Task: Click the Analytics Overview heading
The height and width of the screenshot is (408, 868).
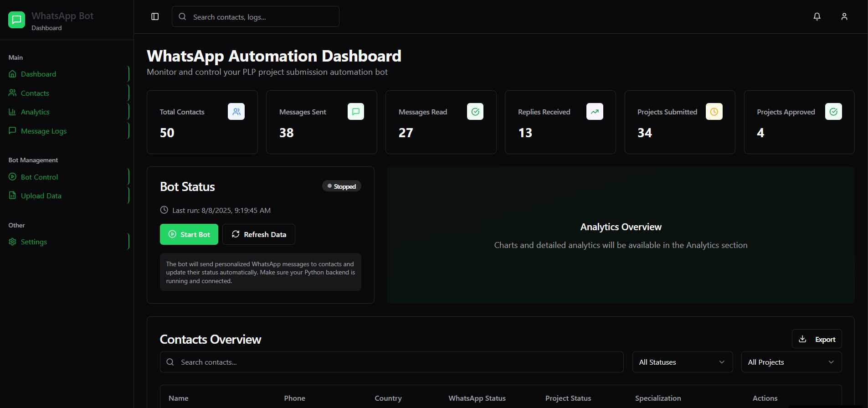Action: tap(621, 227)
